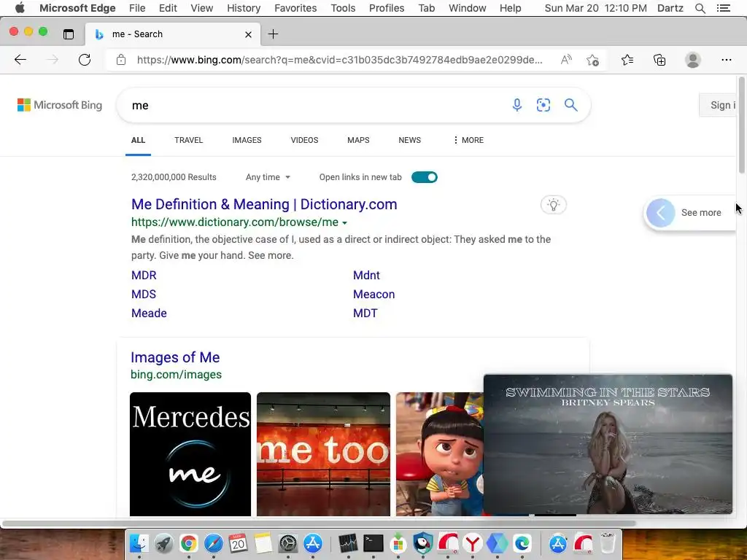The width and height of the screenshot is (747, 560).
Task: Open Terminal from the dock
Action: pos(373,543)
